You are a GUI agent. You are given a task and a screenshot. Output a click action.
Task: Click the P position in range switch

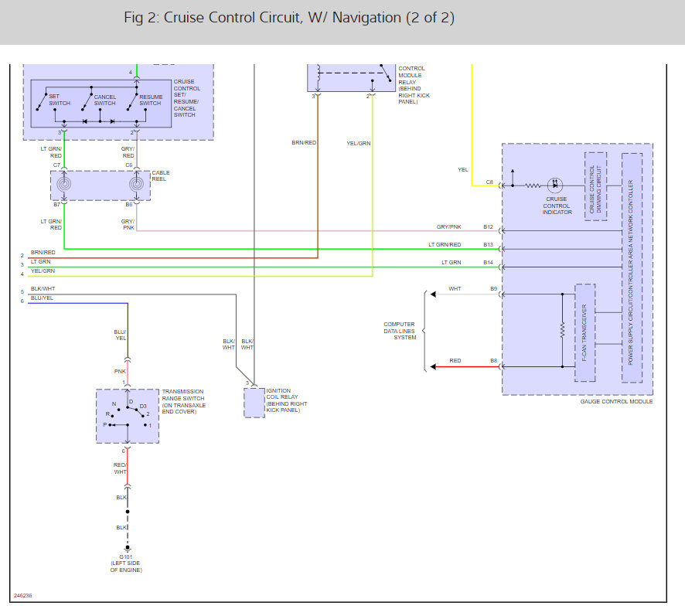point(105,424)
